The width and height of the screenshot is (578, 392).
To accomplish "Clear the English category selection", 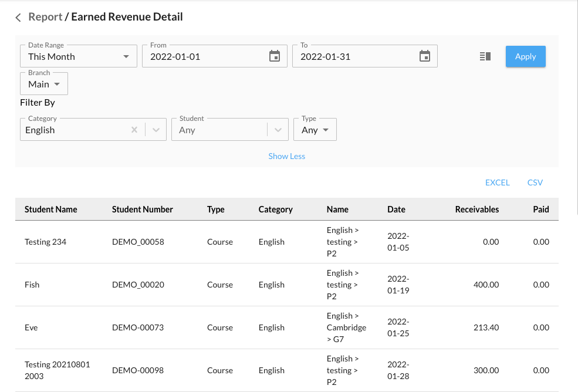I will pyautogui.click(x=134, y=130).
